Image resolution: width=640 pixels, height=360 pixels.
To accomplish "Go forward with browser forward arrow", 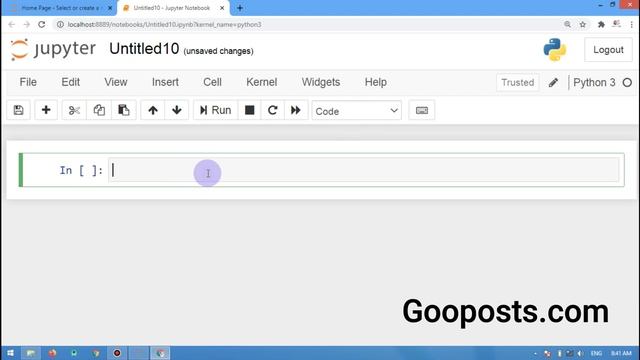I will (27, 24).
